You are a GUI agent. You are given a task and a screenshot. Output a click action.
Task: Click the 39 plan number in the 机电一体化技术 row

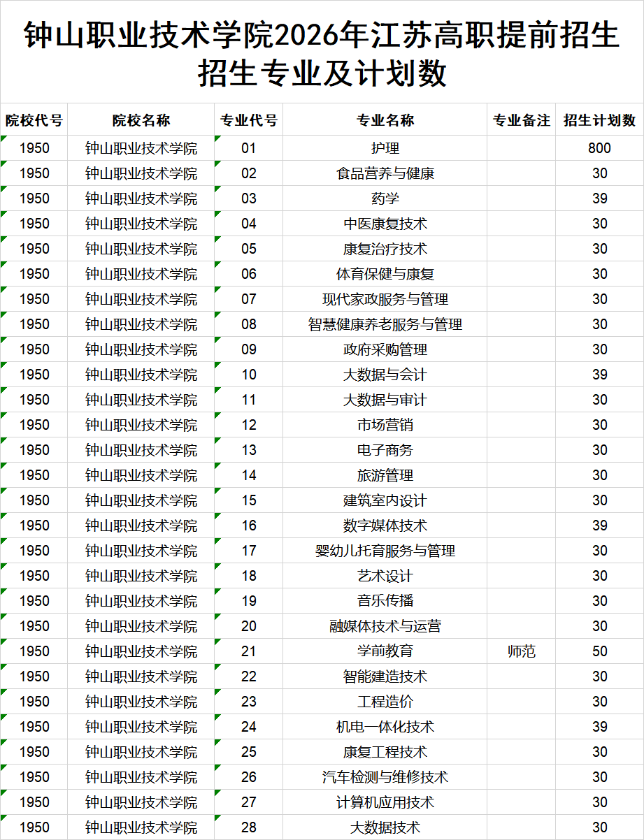(600, 727)
